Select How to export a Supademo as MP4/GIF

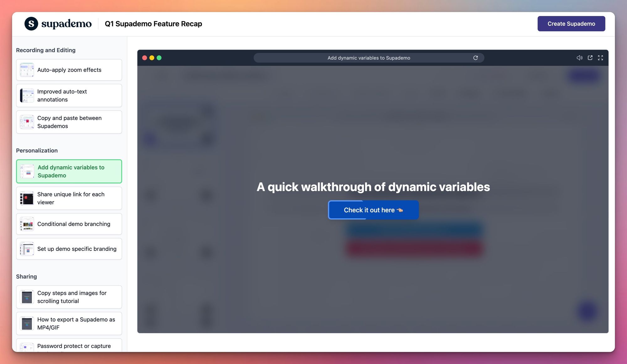pos(69,324)
